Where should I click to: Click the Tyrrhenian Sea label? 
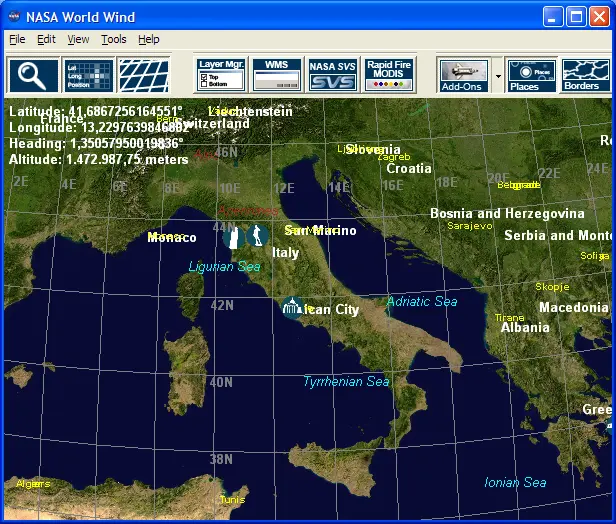(346, 381)
